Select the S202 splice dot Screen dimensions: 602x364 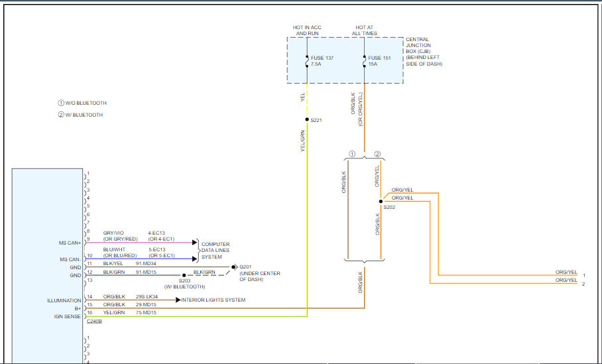(381, 201)
